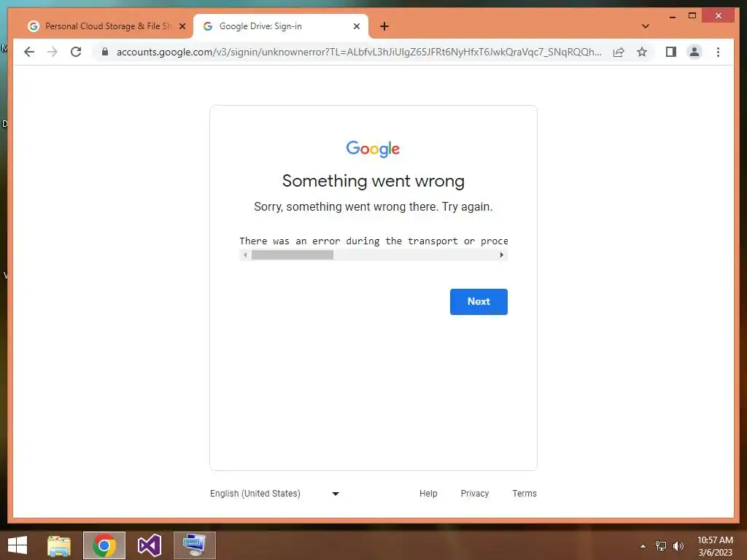Open the share page icon
The image size is (747, 560).
click(619, 52)
